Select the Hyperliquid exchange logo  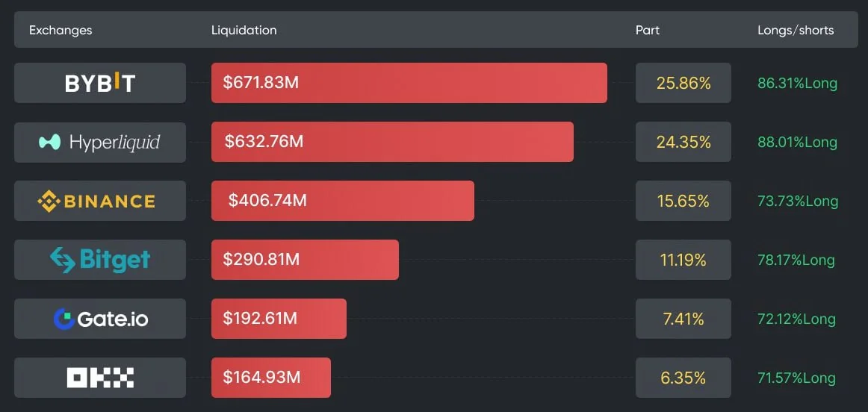click(100, 142)
